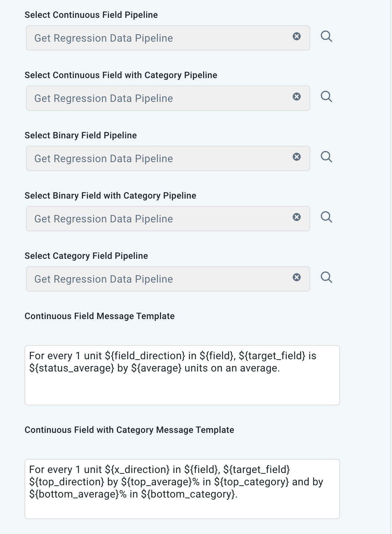Clear Continuous Field with Category Pipeline selection
Screen dimensions: 392x534
296,97
